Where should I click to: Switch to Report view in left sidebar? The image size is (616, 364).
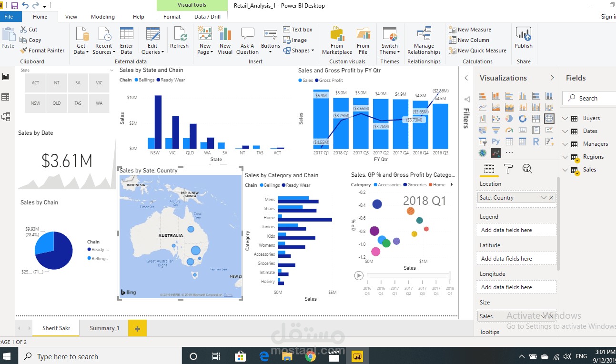click(x=6, y=77)
